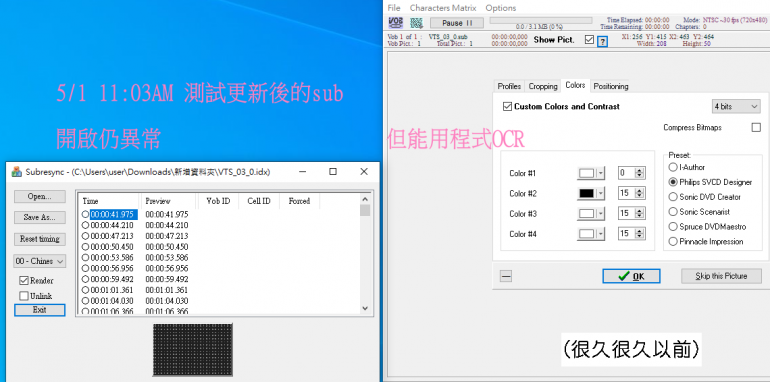Viewport: 770px width, 382px height.
Task: Open the Characters Matrix menu
Action: point(443,8)
